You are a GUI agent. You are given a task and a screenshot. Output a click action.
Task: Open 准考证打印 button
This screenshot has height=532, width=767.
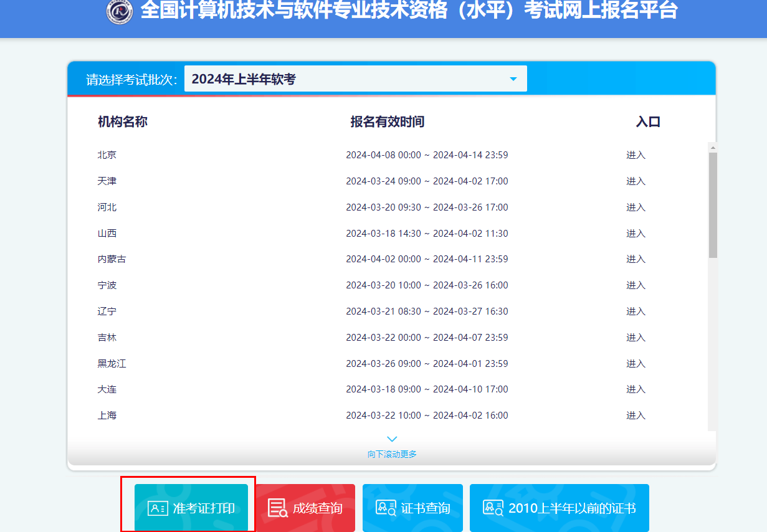191,508
